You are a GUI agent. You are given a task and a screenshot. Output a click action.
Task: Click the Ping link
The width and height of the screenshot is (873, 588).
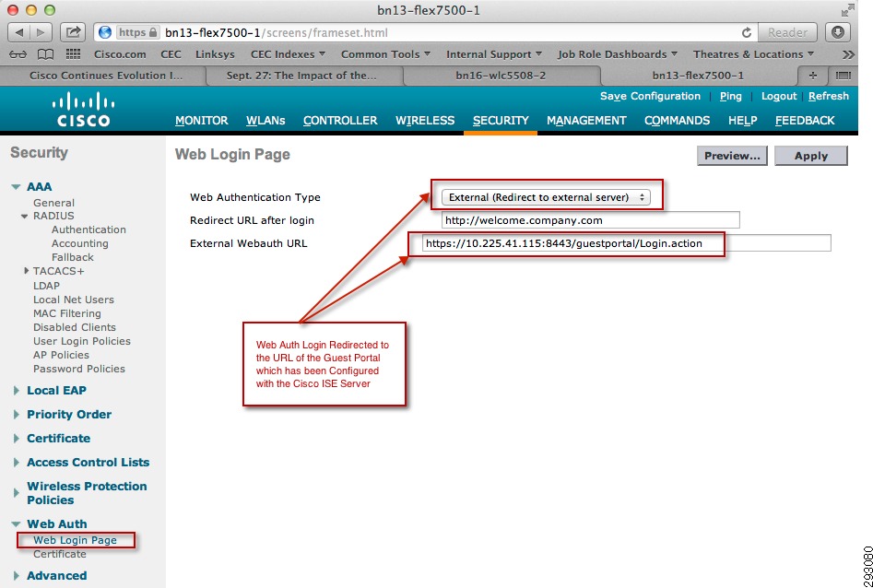point(730,97)
